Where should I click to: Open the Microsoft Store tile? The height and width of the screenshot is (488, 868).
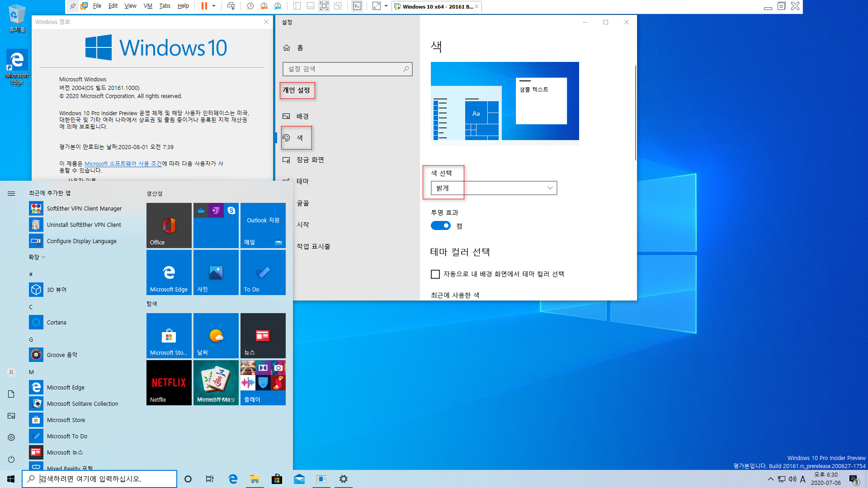[x=169, y=336]
